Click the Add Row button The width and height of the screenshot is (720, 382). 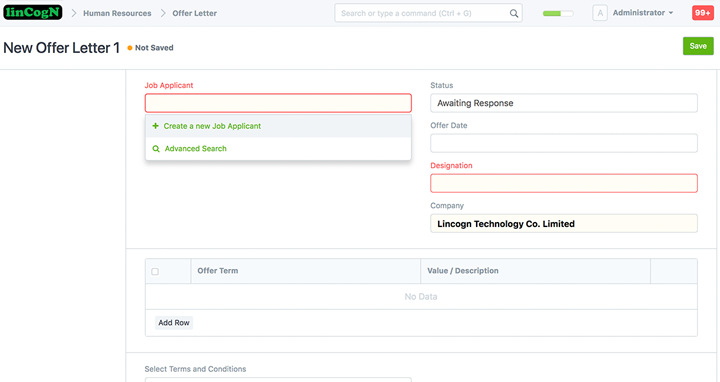(174, 323)
